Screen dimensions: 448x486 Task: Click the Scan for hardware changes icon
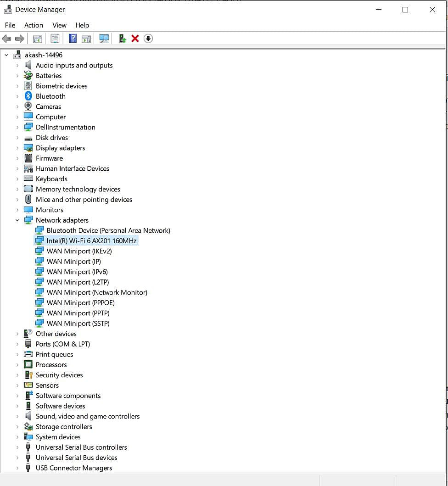point(104,39)
